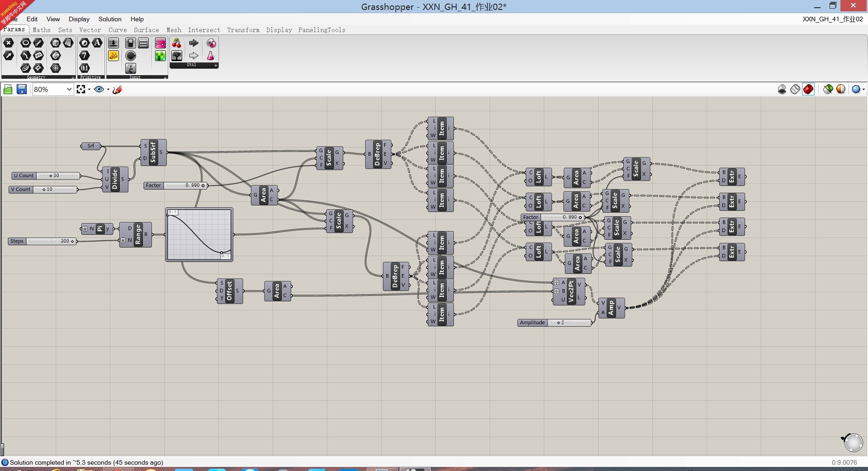Pick the Value List input icon
The height and width of the screenshot is (471, 868).
coord(143,43)
